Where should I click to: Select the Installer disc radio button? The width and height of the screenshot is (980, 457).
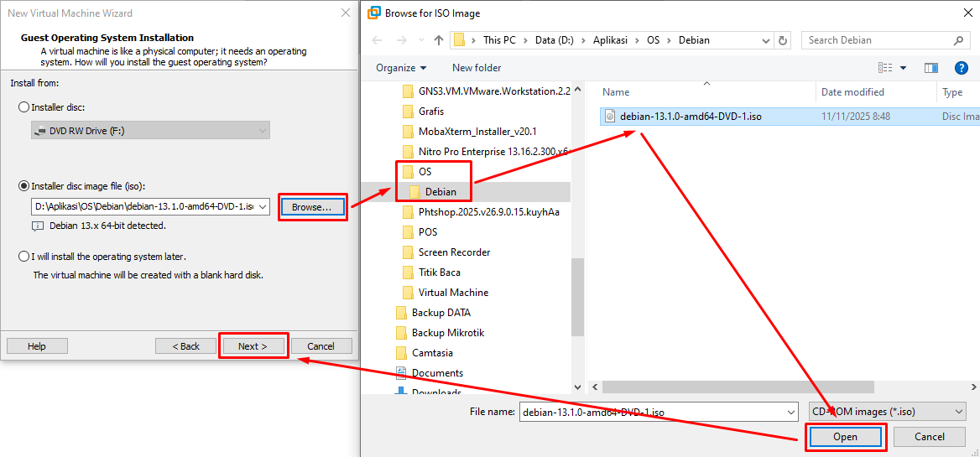[23, 107]
